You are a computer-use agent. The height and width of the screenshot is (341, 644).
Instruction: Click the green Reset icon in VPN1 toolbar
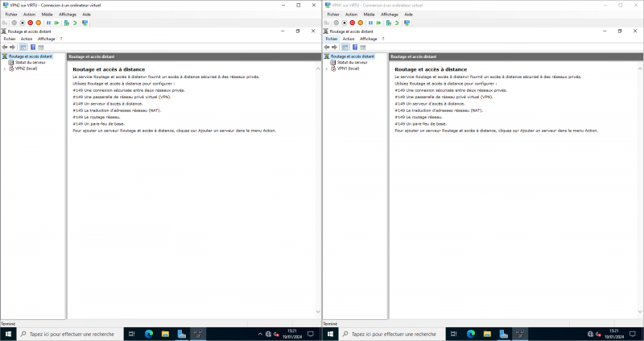click(378, 23)
